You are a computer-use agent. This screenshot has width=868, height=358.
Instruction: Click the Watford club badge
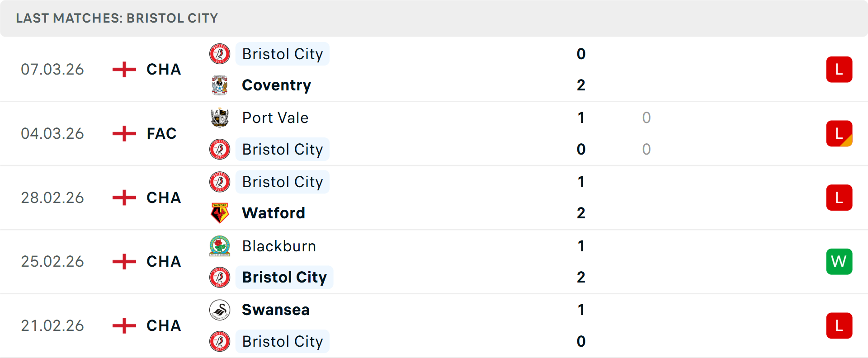click(x=220, y=213)
